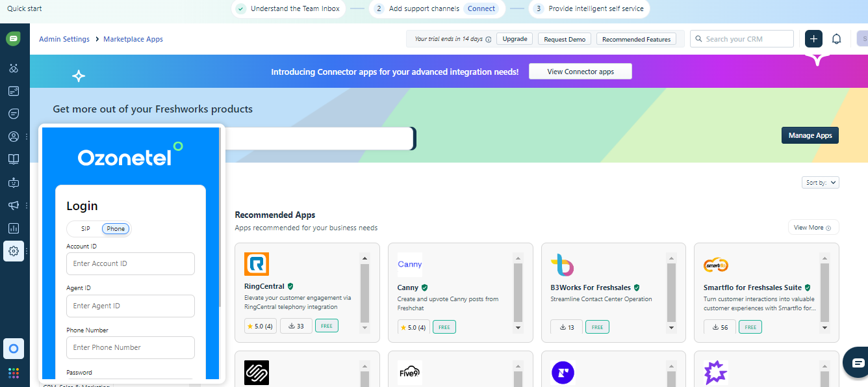Click the Enter Agent ID field
Viewport: 868px width, 387px height.
pos(131,306)
